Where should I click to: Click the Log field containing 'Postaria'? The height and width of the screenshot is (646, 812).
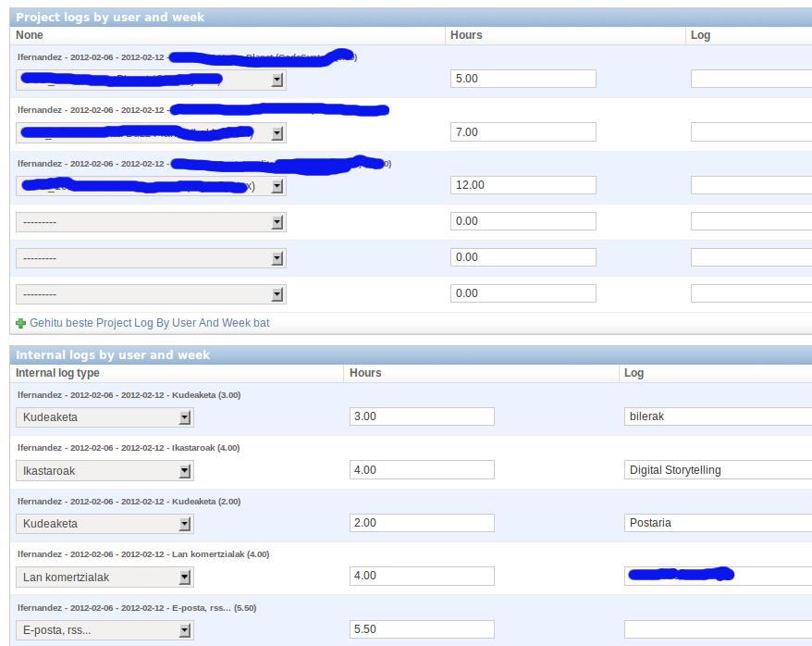[x=718, y=523]
